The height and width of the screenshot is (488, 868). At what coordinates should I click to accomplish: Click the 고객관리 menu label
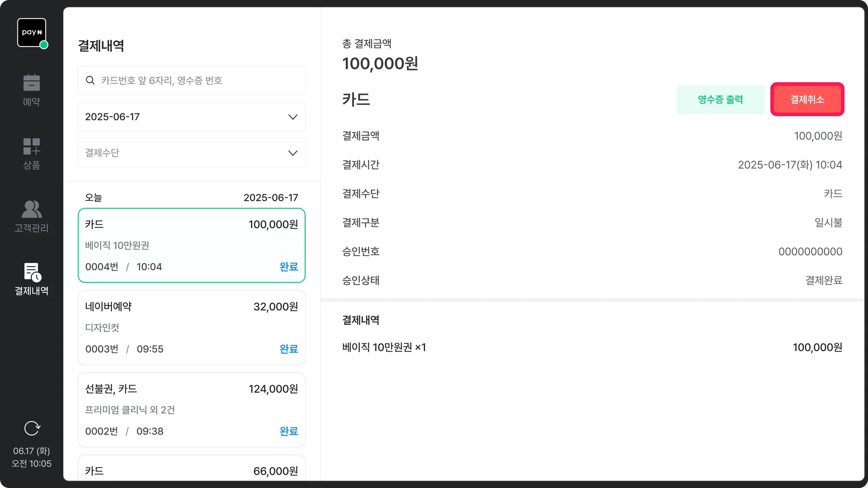coord(31,228)
